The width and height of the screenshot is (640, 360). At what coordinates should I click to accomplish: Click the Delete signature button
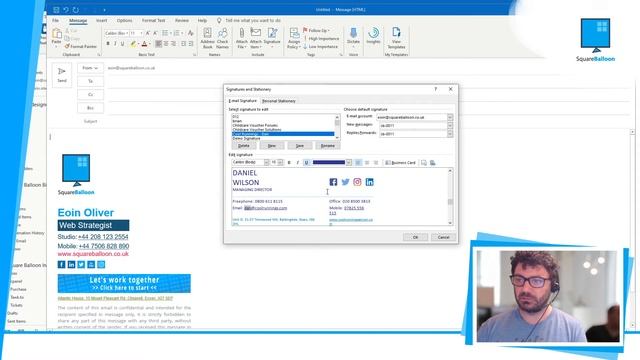click(x=244, y=146)
